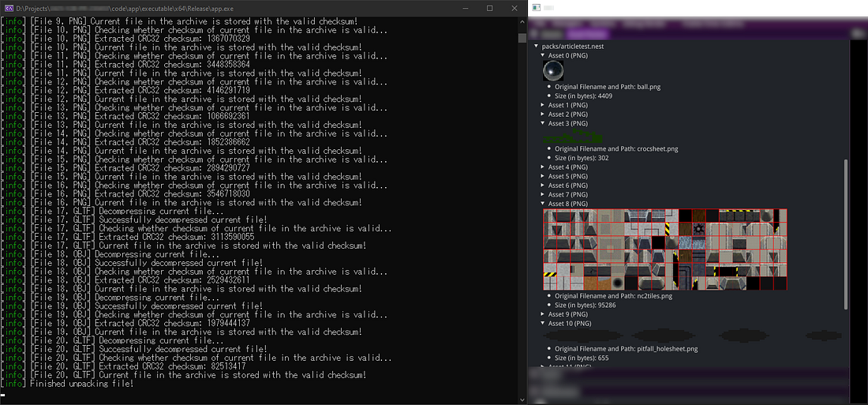Expand the Asset 1 (PNG) node
This screenshot has height=405, width=868.
543,105
